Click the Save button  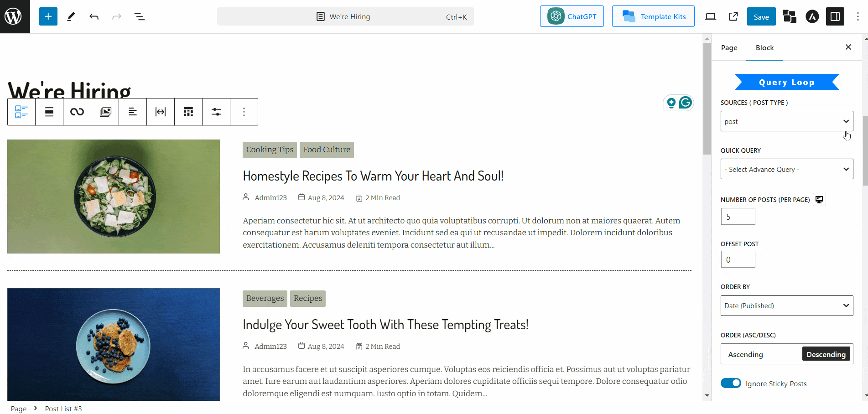[761, 17]
